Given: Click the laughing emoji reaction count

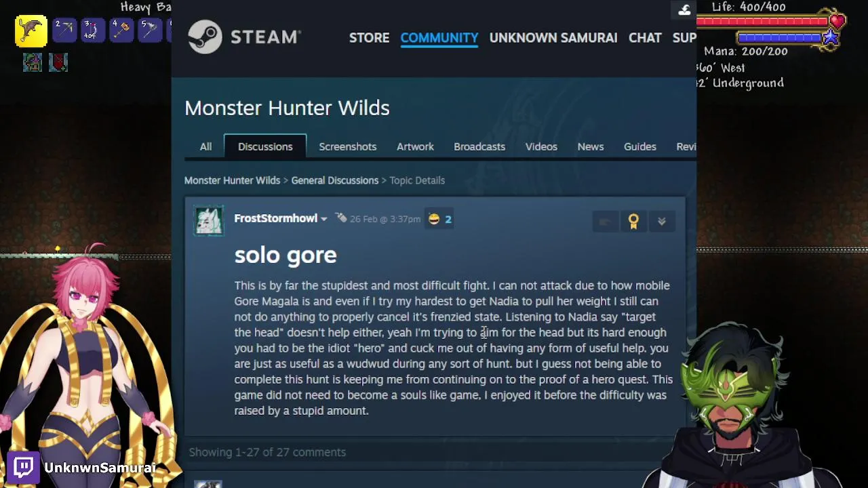Looking at the screenshot, I should click(x=440, y=219).
